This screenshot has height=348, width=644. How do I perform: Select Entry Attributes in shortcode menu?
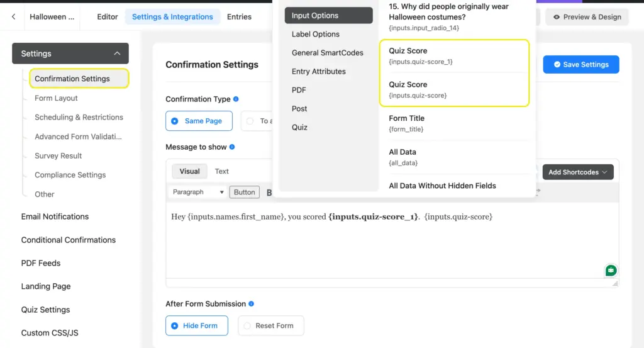tap(319, 72)
